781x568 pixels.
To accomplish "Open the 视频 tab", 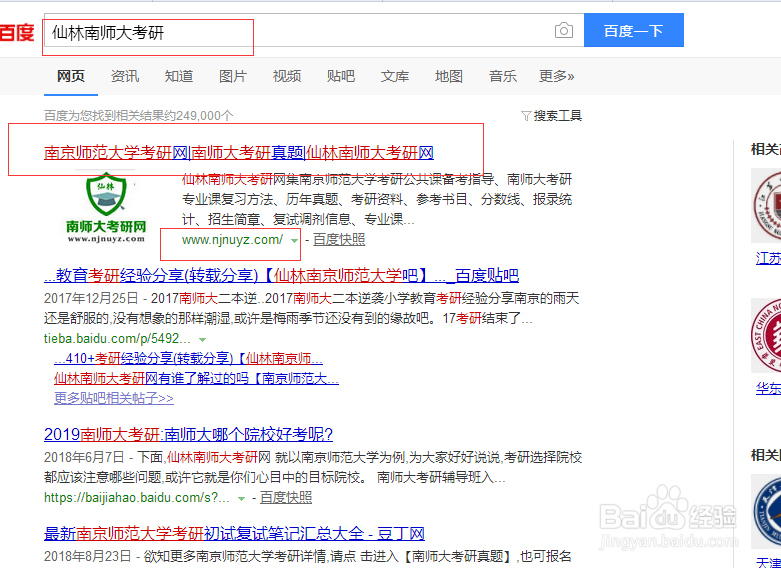I will tap(287, 76).
